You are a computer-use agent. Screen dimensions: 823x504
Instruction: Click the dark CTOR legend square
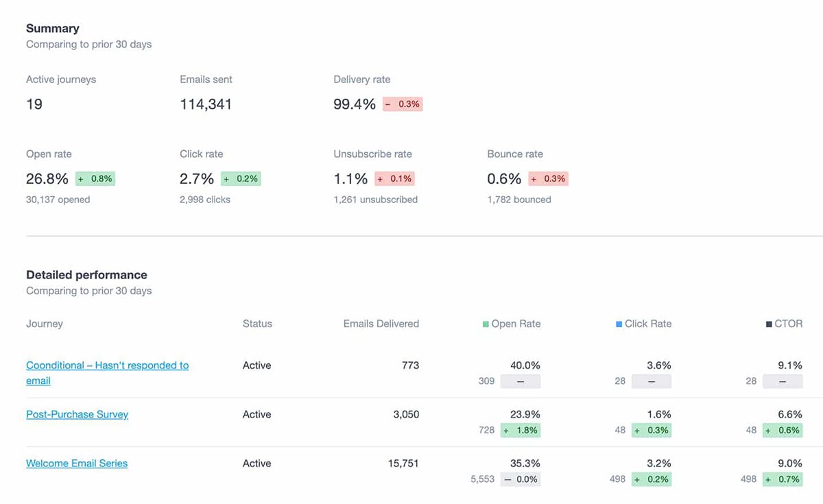coord(769,324)
